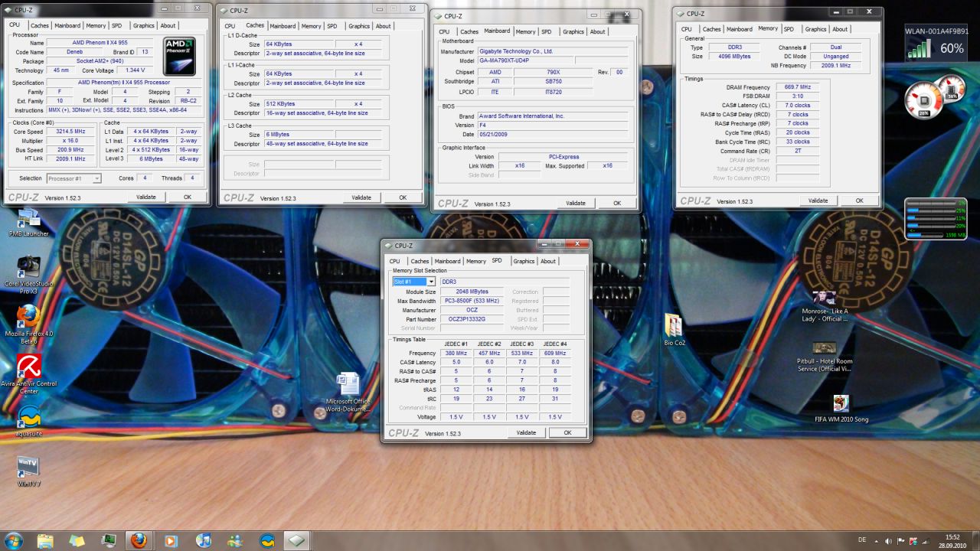Click the mainboard model 'GA-MA790XT-UD4P'
This screenshot has height=551, width=980.
(526, 60)
